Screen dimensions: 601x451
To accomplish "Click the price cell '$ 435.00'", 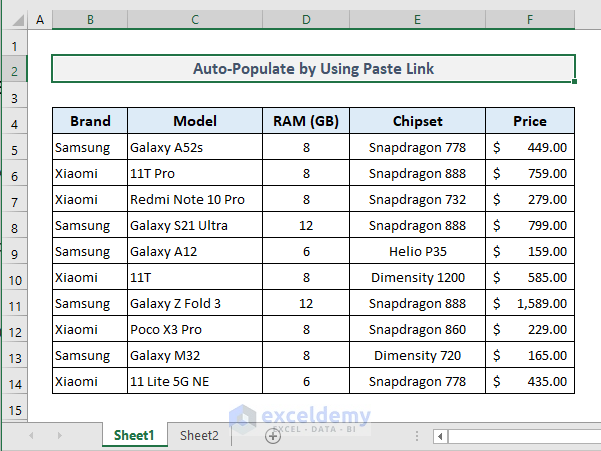I will click(x=530, y=382).
